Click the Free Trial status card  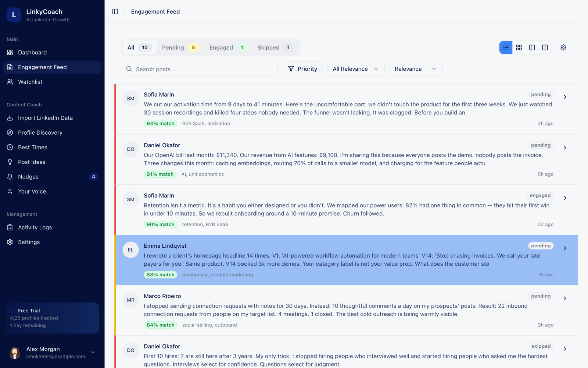pos(52,318)
